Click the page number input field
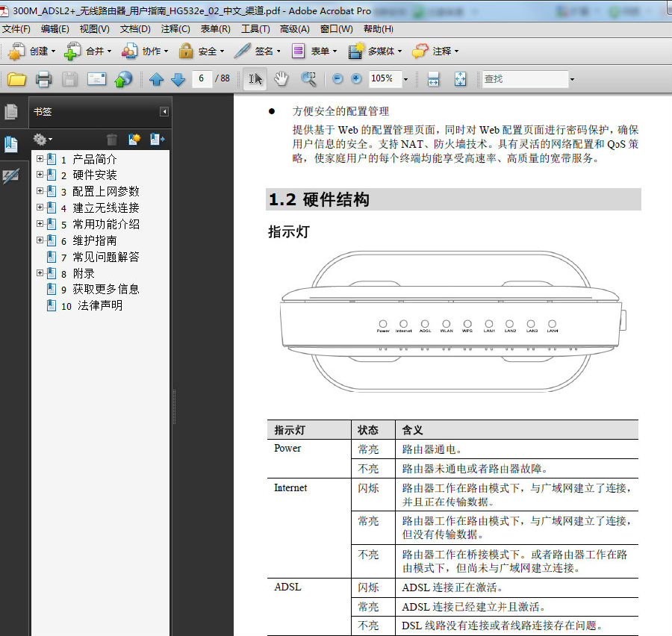The width and height of the screenshot is (672, 636). click(202, 78)
